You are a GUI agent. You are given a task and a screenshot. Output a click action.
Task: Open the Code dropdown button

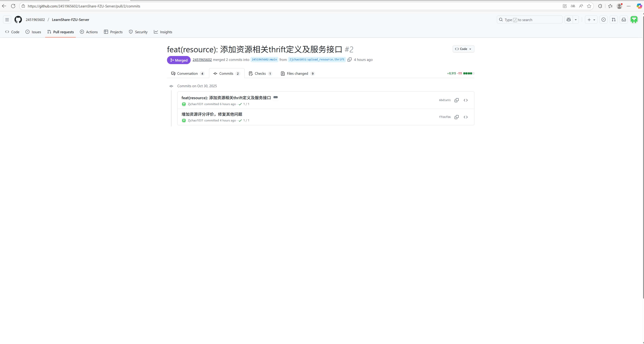[x=463, y=49]
